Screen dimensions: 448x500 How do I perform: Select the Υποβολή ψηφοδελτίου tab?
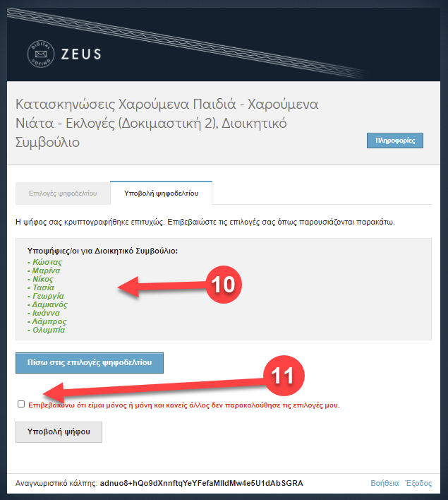[x=161, y=193]
